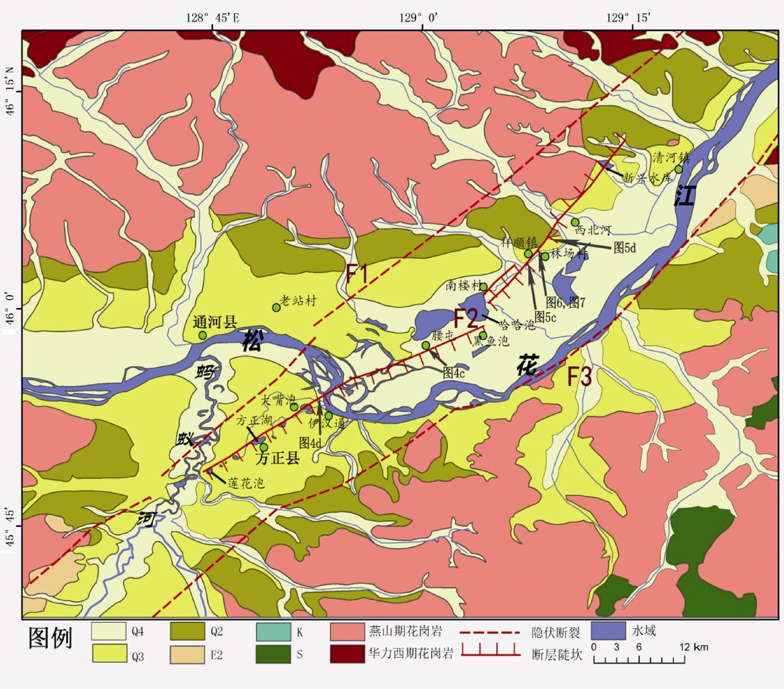784x689 pixels.
Task: Click the green marker for 林场村
Action: click(545, 256)
